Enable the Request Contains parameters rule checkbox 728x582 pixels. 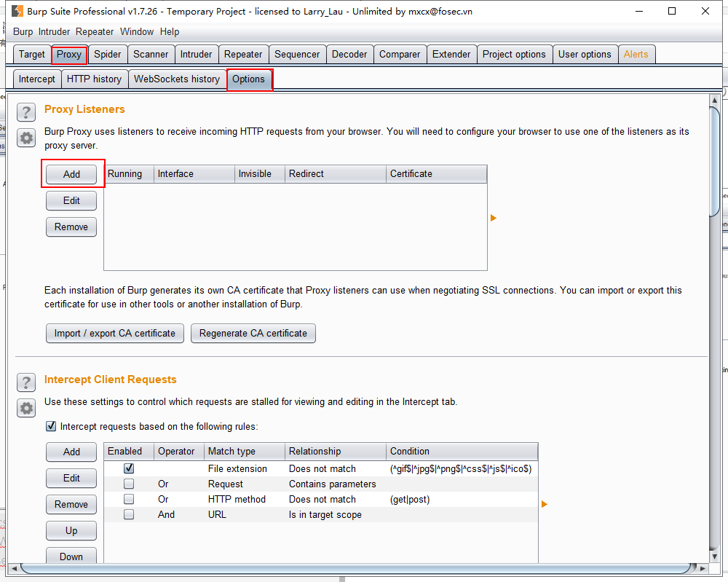(129, 484)
